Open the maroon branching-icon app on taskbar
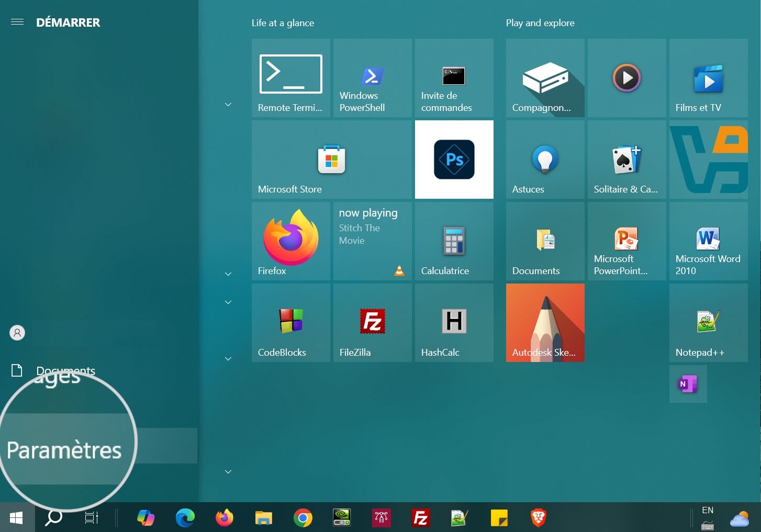The image size is (761, 532). [x=382, y=518]
